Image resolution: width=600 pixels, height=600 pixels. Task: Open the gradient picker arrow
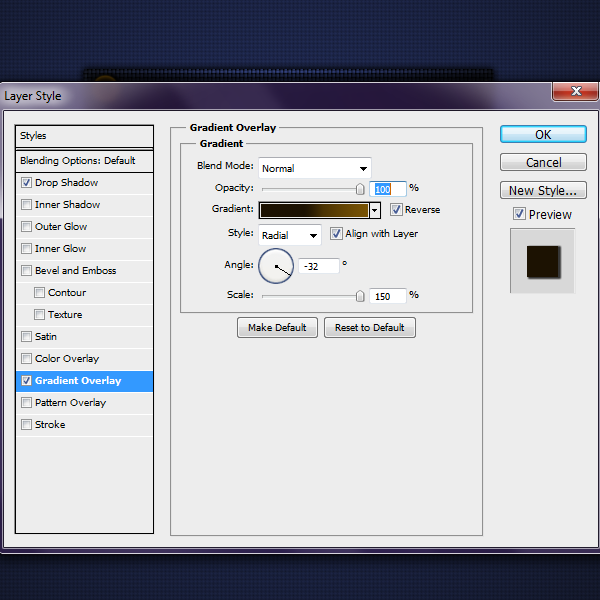pos(375,210)
